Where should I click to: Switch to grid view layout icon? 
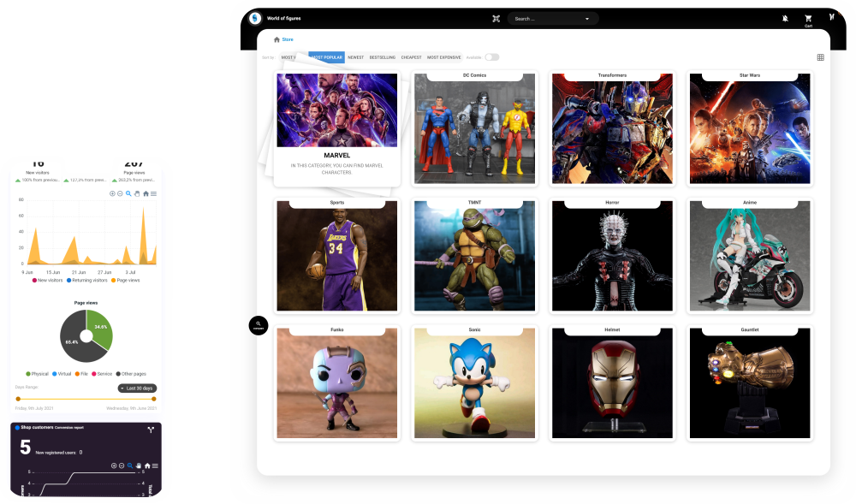(820, 57)
